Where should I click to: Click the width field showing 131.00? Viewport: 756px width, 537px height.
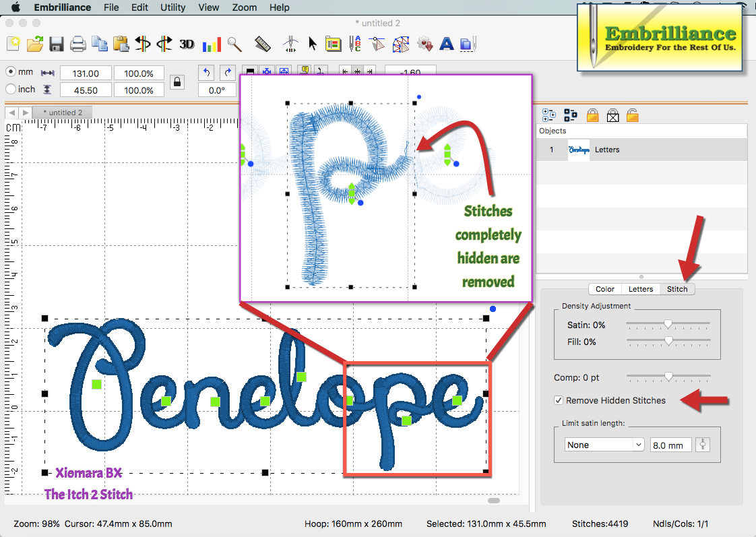(x=86, y=73)
